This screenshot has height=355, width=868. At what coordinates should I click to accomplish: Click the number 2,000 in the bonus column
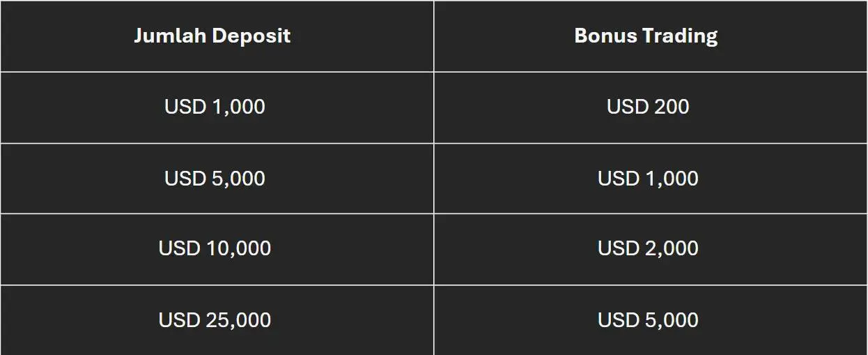pyautogui.click(x=672, y=248)
